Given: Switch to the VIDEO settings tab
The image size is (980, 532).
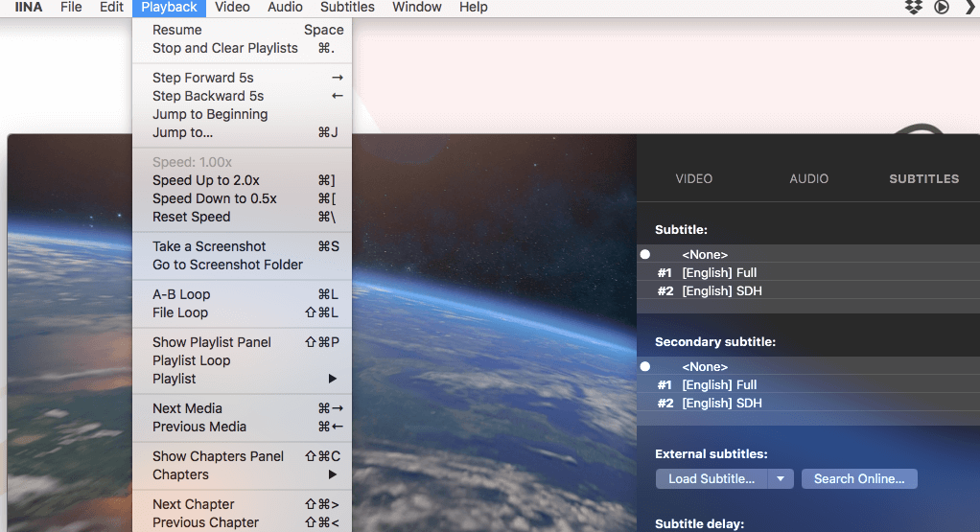Looking at the screenshot, I should click(693, 179).
